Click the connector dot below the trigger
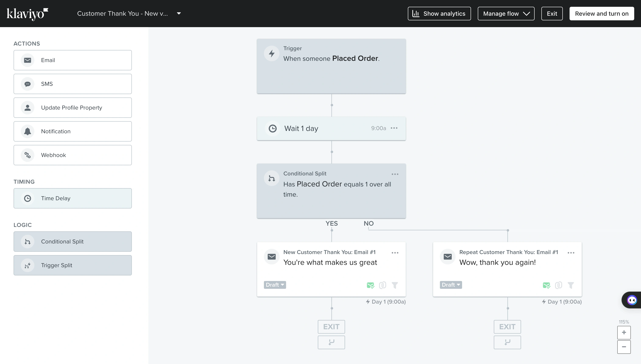The height and width of the screenshot is (364, 641). tap(332, 105)
